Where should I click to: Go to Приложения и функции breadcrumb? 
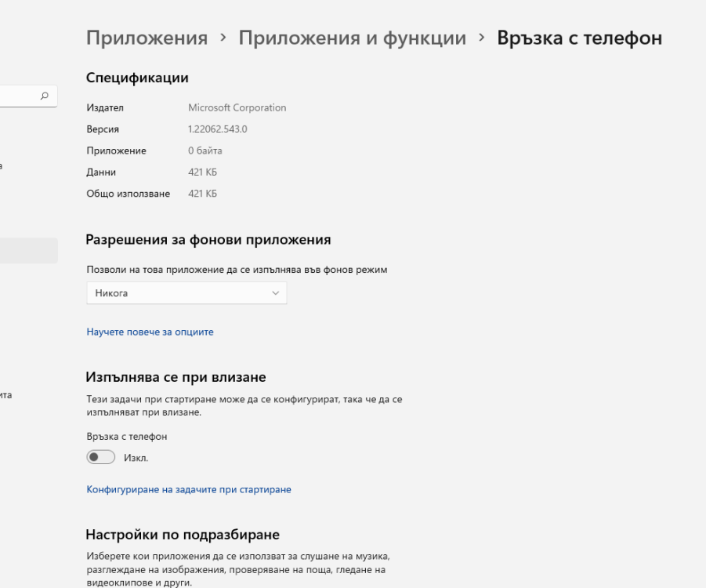coord(352,38)
